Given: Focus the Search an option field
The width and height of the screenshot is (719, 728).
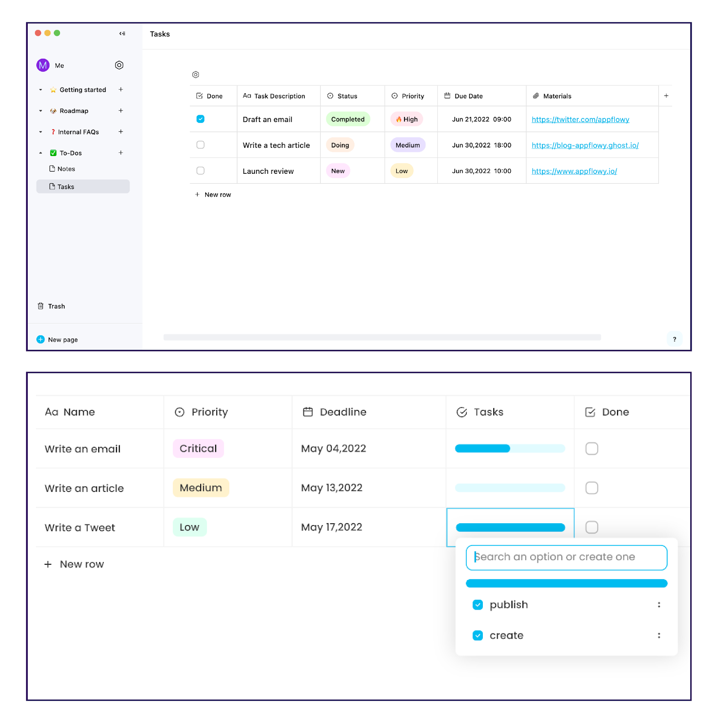Looking at the screenshot, I should pos(567,557).
